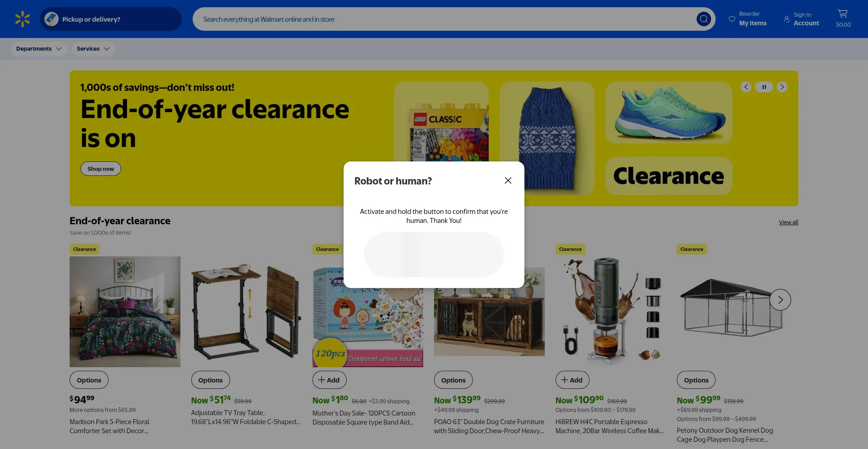Advance to next banner slide

click(782, 87)
